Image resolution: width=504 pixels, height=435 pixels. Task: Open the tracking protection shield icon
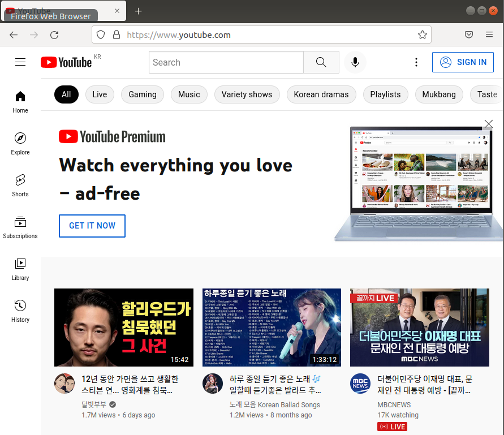point(101,35)
